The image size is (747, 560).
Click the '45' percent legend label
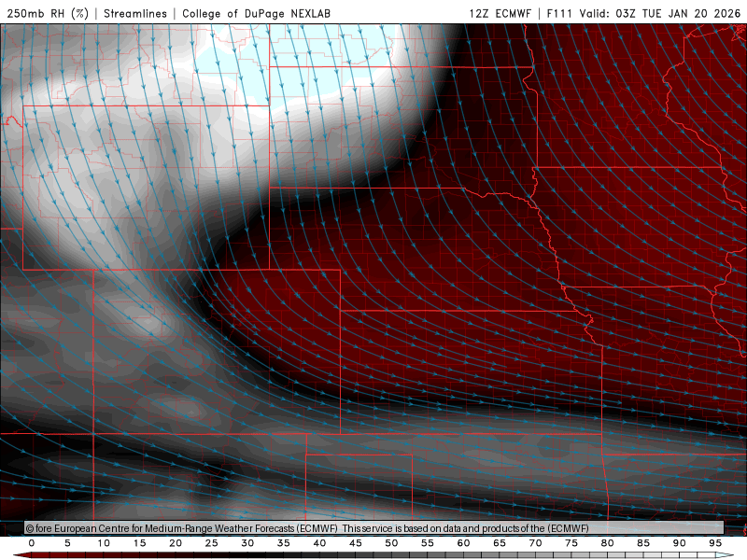point(356,543)
